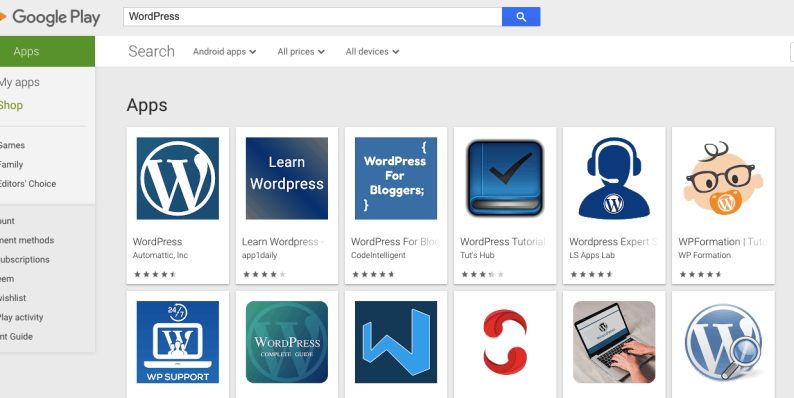Screen dimensions: 794x398
Task: Open the blue W logo app icon
Action: pos(396,342)
